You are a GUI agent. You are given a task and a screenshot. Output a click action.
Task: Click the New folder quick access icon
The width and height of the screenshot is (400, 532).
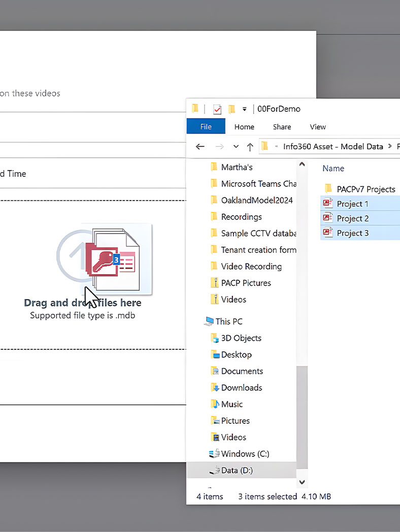tap(231, 109)
